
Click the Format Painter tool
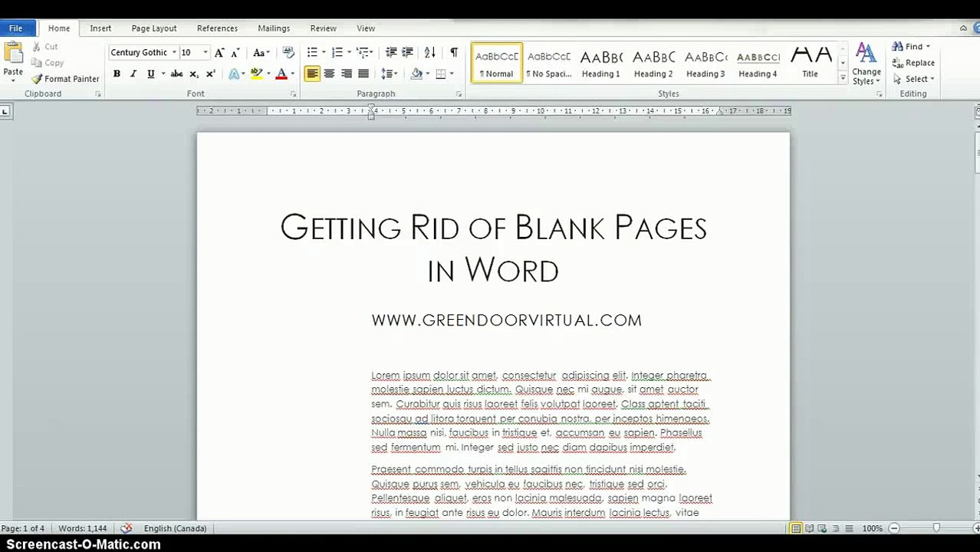tap(65, 79)
